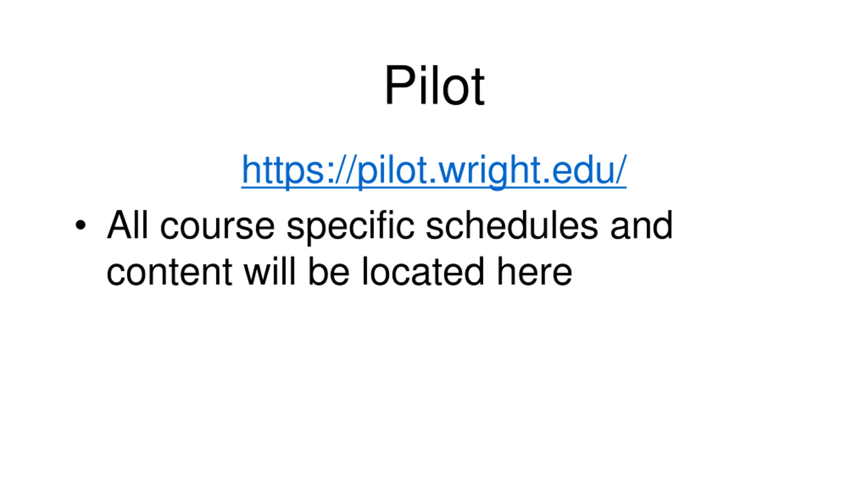Click the word 'will' in the second line

point(270,271)
